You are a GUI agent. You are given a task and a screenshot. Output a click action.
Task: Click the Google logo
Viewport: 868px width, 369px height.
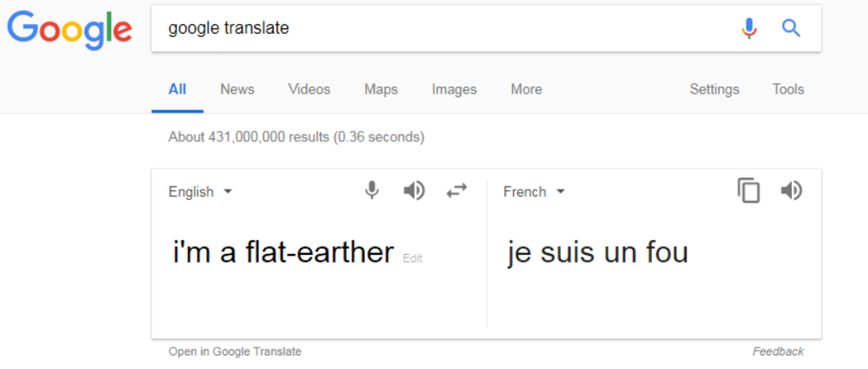coord(70,30)
